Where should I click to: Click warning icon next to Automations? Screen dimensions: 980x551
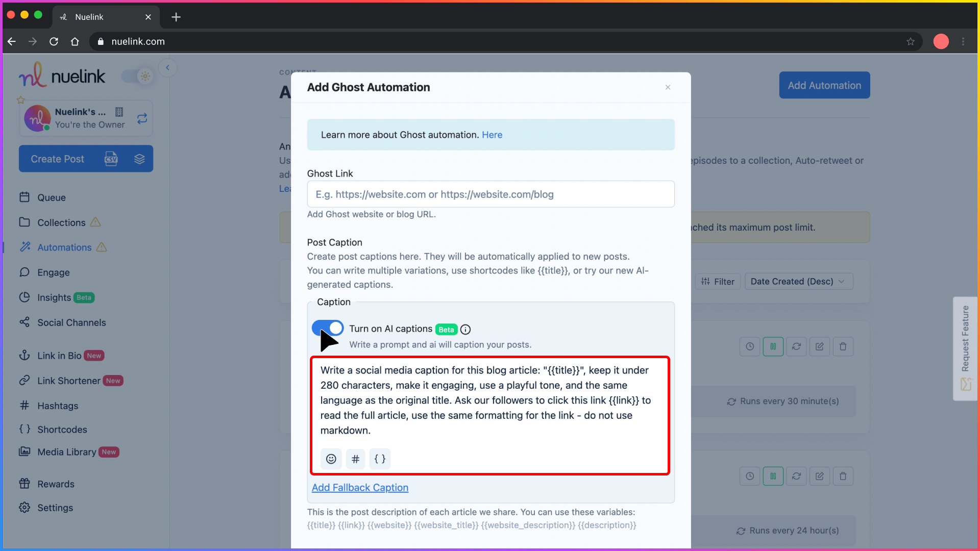click(102, 247)
